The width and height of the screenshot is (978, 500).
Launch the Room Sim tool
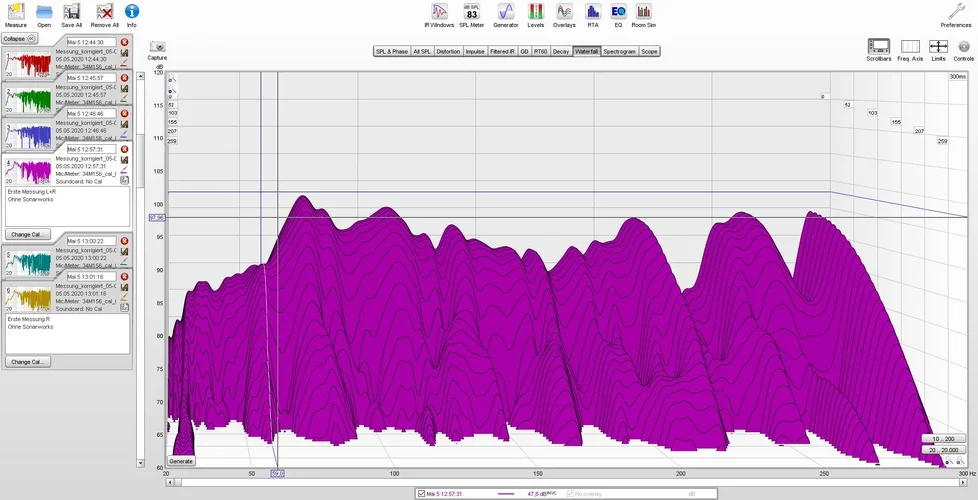click(643, 11)
